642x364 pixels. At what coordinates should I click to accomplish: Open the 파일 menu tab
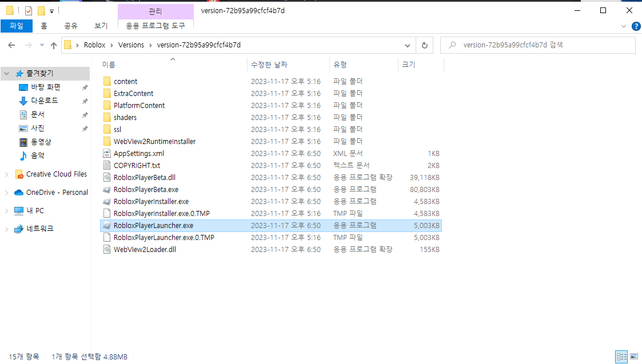tap(17, 26)
